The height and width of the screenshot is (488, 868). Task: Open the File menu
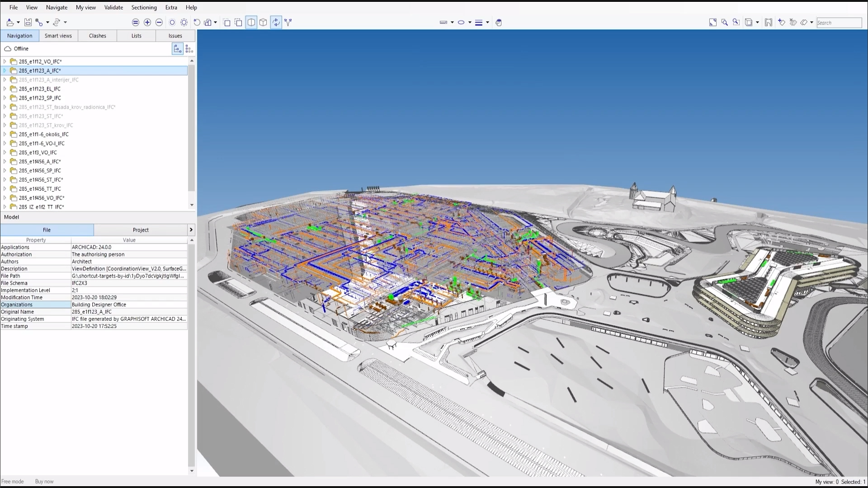(14, 7)
